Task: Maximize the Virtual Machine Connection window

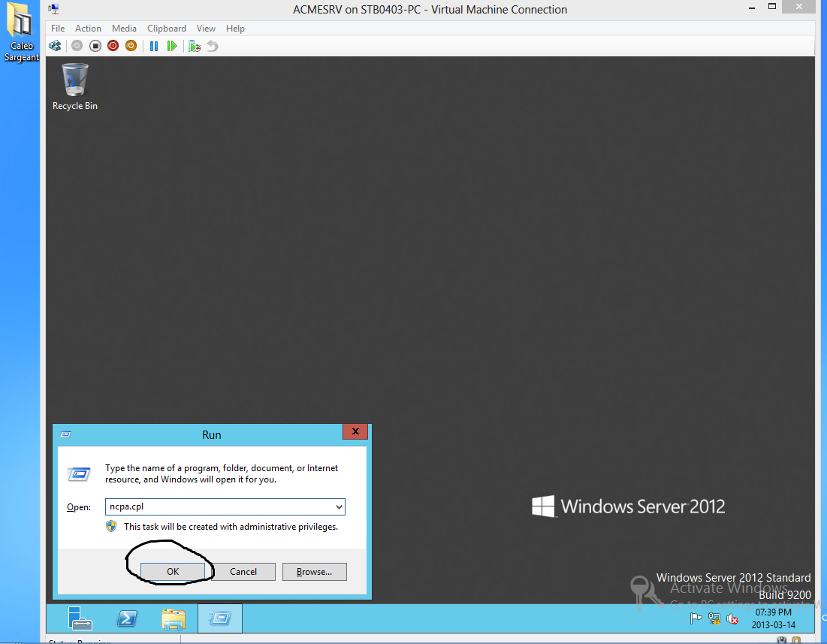Action: coord(771,7)
